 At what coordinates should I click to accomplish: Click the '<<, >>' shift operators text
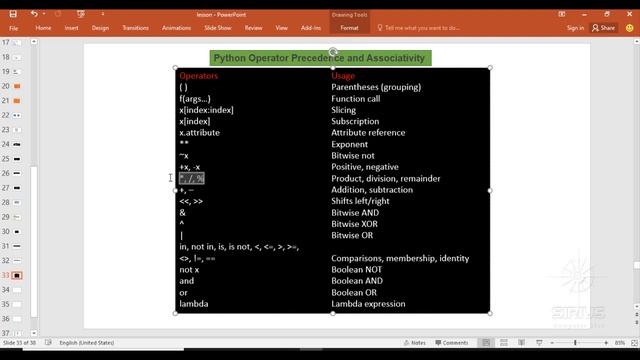[x=191, y=201]
